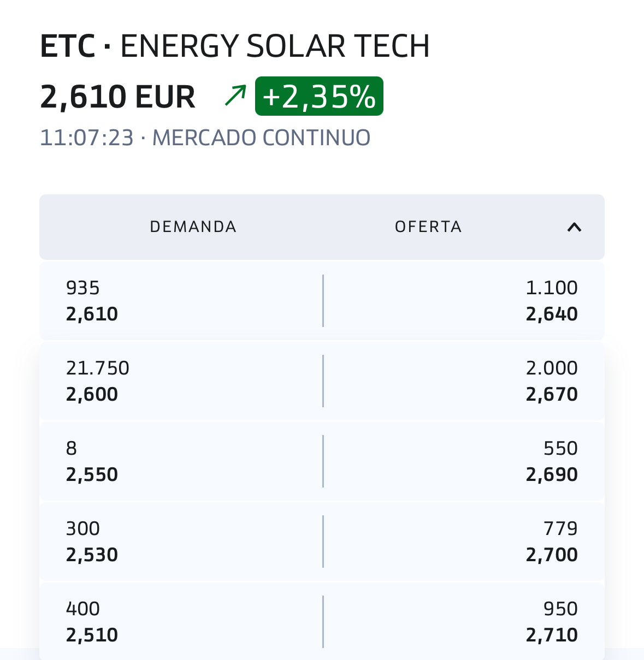The image size is (644, 660).
Task: Click the green upward trend arrow icon
Action: pyautogui.click(x=235, y=96)
